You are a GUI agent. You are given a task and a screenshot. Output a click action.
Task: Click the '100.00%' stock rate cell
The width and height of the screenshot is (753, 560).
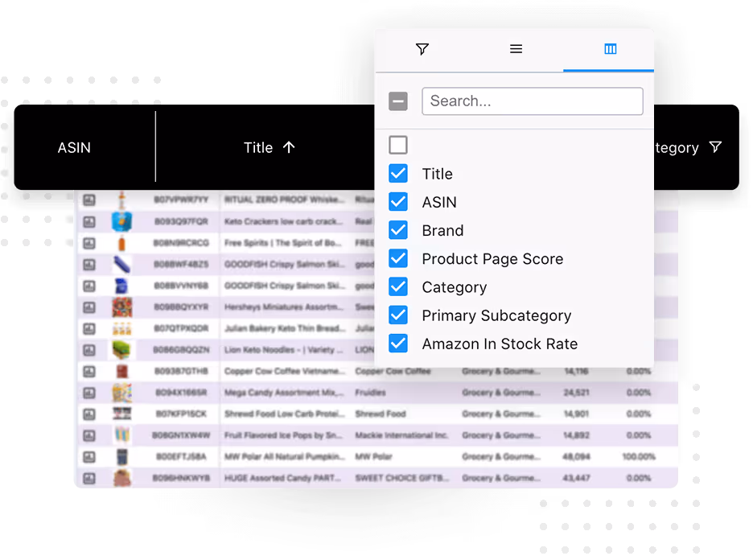639,457
